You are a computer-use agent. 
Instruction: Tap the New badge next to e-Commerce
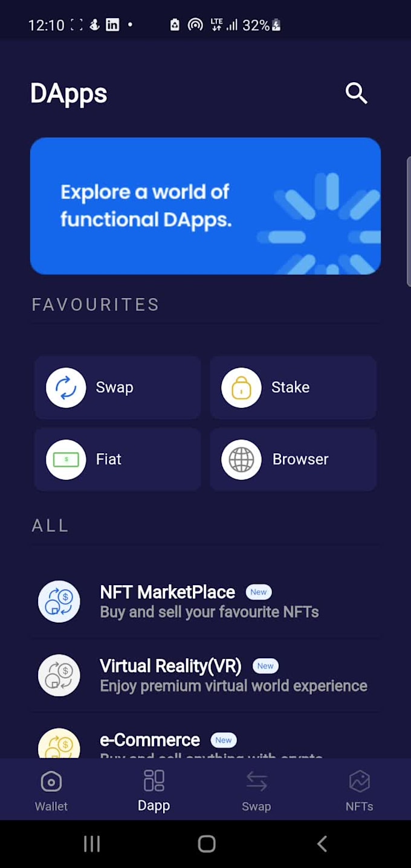tap(224, 740)
